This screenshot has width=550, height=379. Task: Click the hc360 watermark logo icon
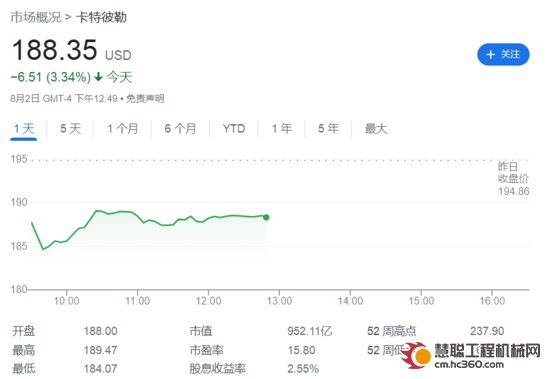[x=416, y=355]
